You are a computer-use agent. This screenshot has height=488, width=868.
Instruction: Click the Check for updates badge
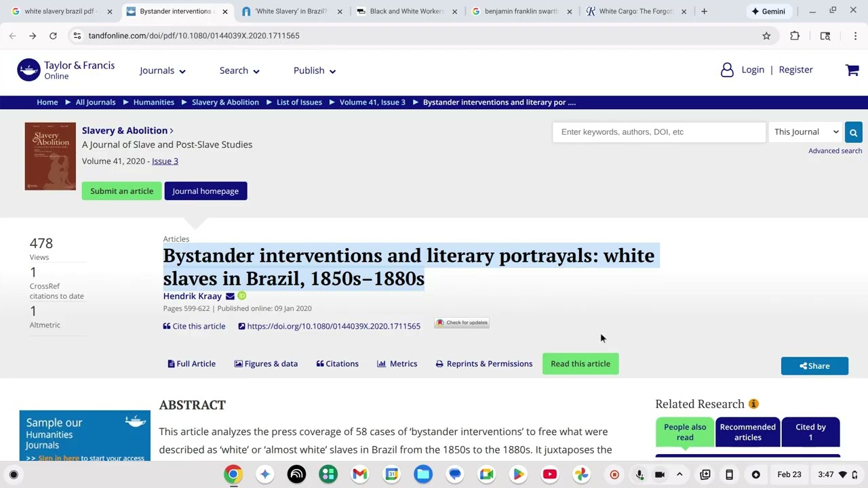point(462,323)
